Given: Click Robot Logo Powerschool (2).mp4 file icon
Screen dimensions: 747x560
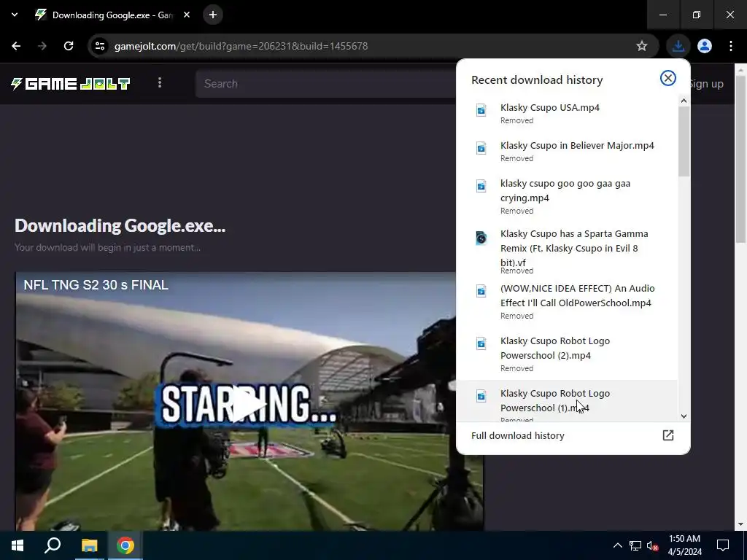Looking at the screenshot, I should pyautogui.click(x=481, y=343).
